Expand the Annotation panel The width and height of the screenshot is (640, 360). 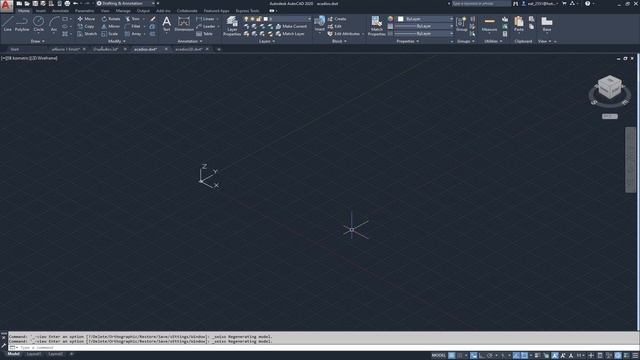click(190, 41)
